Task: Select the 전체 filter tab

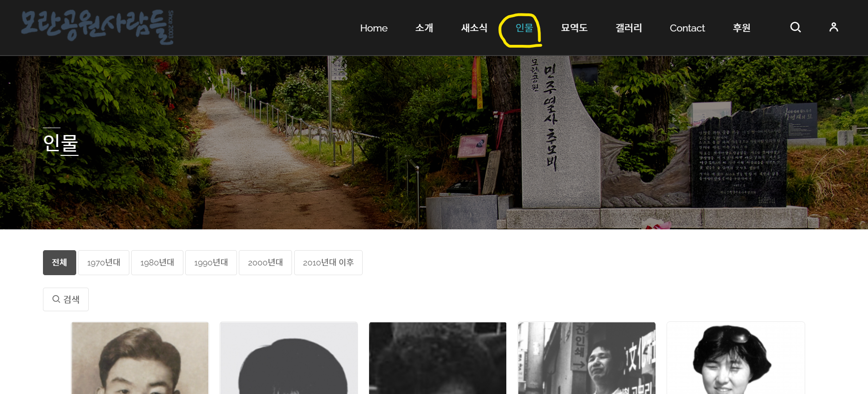Action: point(60,263)
